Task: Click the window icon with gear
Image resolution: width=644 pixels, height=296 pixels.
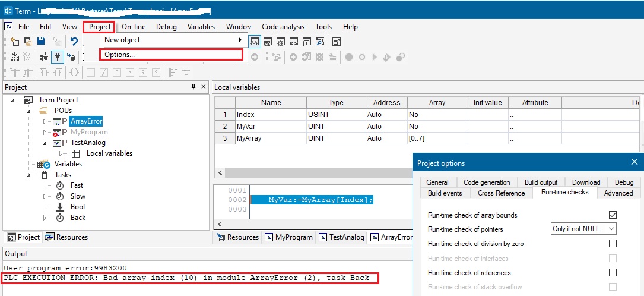Action: coord(281,42)
